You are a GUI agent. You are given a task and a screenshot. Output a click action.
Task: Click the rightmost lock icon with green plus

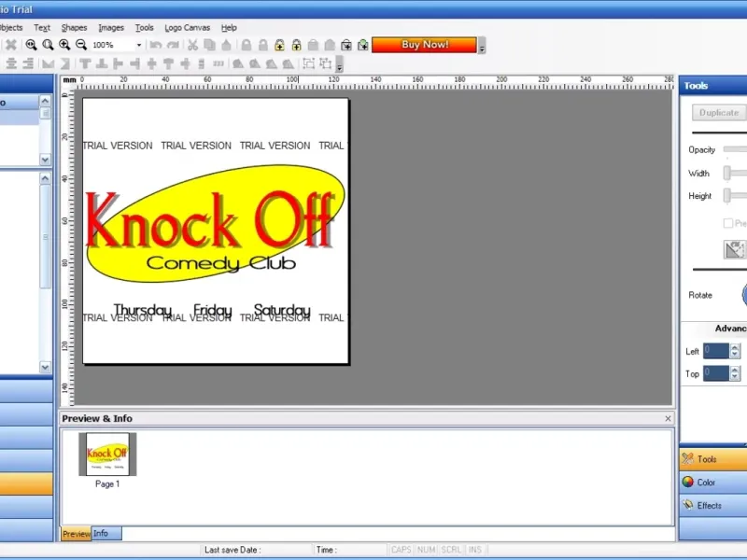click(x=363, y=45)
